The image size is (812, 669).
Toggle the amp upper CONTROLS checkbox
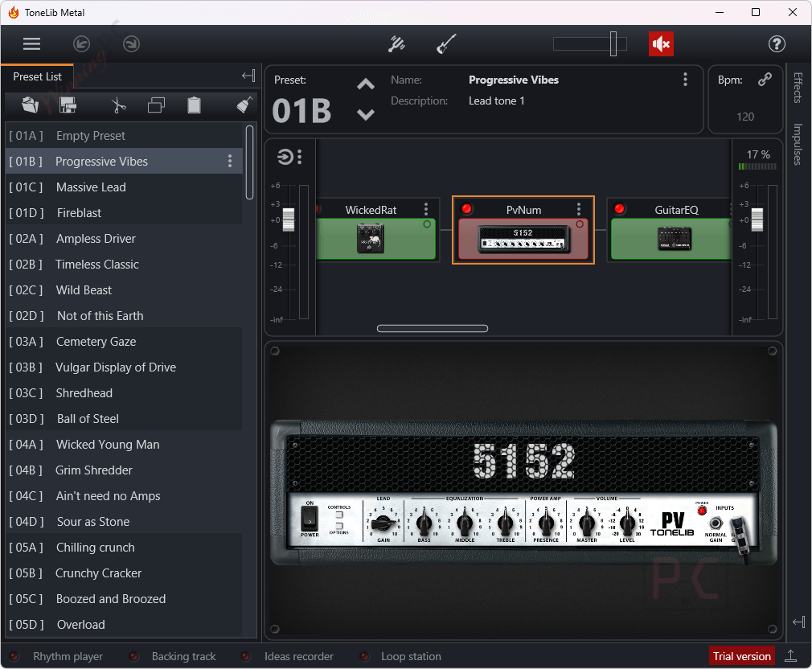pyautogui.click(x=339, y=515)
